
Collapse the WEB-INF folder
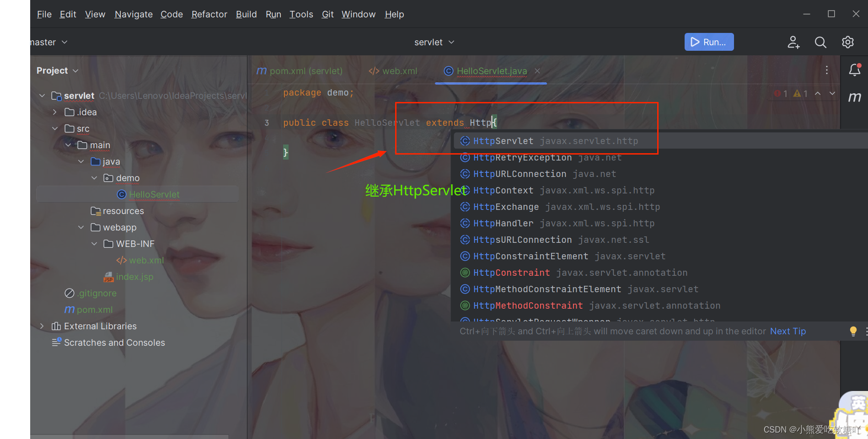coord(94,244)
